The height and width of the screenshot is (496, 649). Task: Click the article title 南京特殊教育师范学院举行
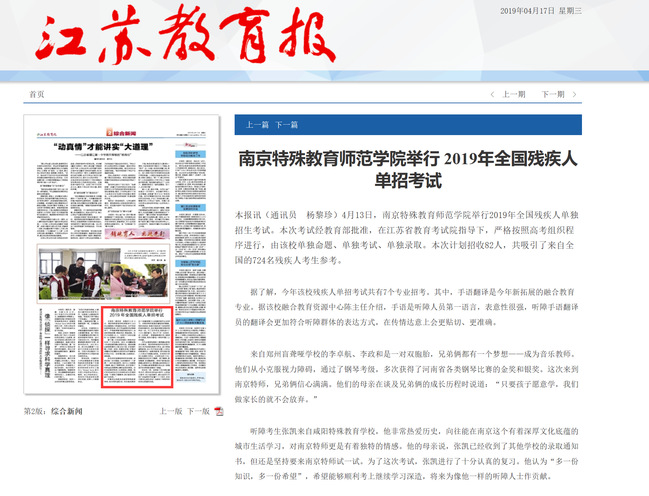coord(408,169)
